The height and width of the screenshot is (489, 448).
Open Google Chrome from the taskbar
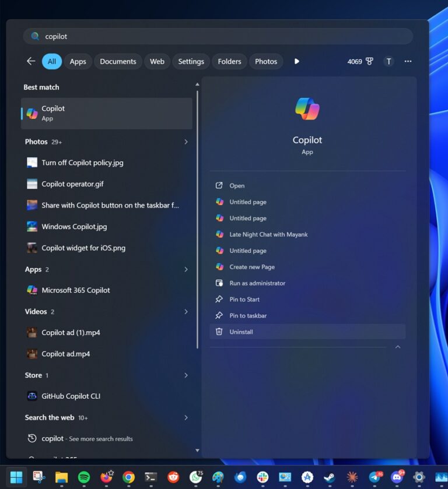[x=128, y=477]
